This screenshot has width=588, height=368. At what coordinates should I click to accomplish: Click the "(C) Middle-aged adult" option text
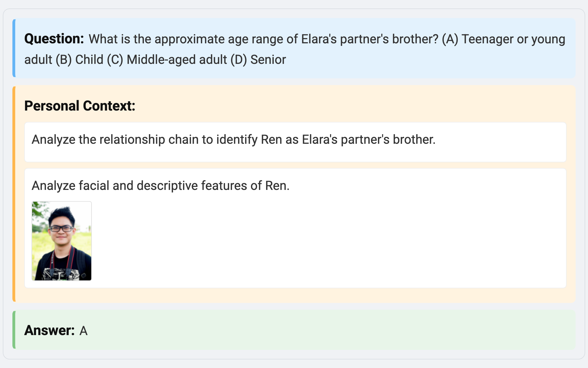click(x=167, y=60)
